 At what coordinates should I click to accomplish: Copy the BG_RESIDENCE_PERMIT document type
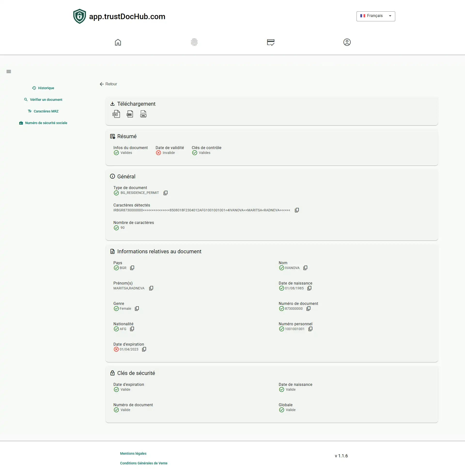point(166,193)
